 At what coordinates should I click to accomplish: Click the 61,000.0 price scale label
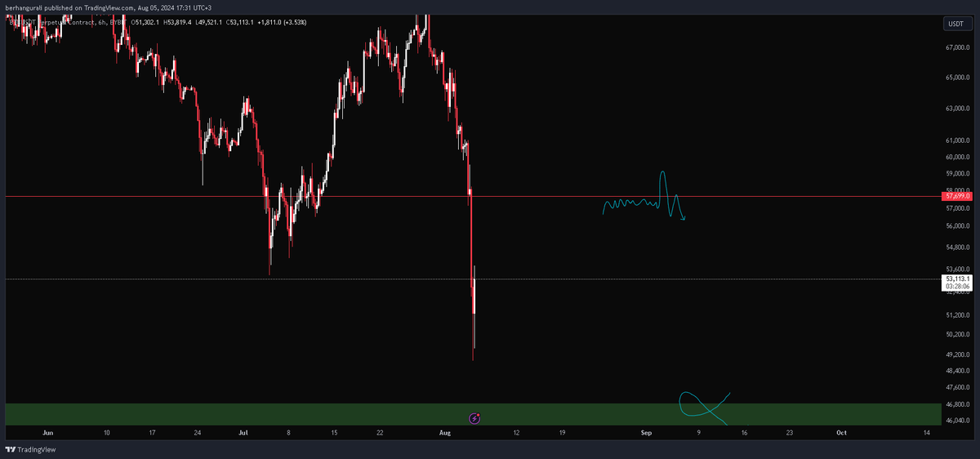(957, 140)
